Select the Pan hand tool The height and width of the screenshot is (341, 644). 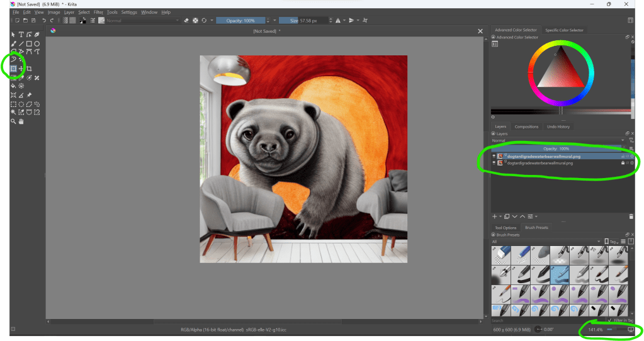coord(21,121)
